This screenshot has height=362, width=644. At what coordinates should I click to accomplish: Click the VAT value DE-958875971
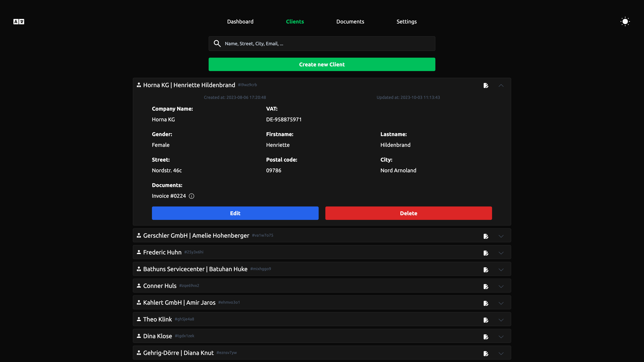point(284,119)
